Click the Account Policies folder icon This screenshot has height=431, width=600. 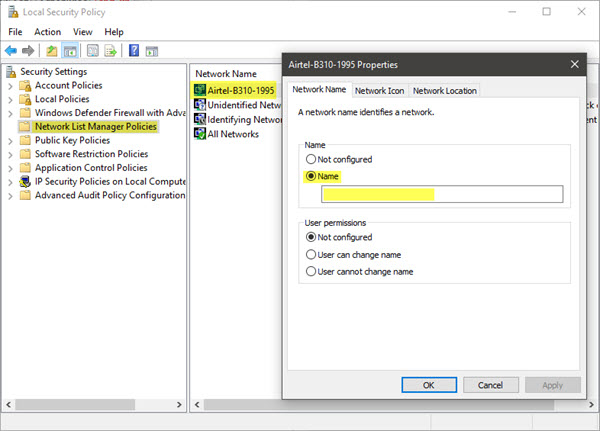pyautogui.click(x=25, y=86)
